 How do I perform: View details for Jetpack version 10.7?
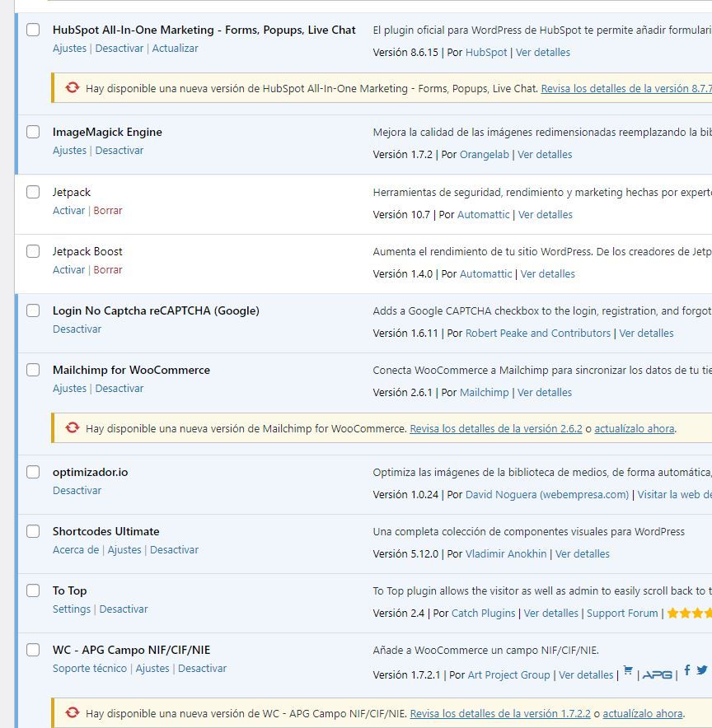tap(546, 214)
